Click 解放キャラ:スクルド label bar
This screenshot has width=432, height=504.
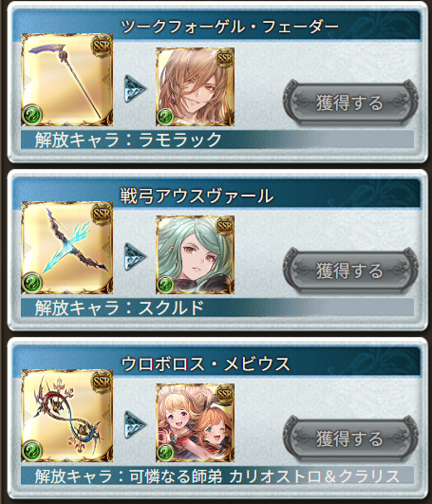pos(217,308)
